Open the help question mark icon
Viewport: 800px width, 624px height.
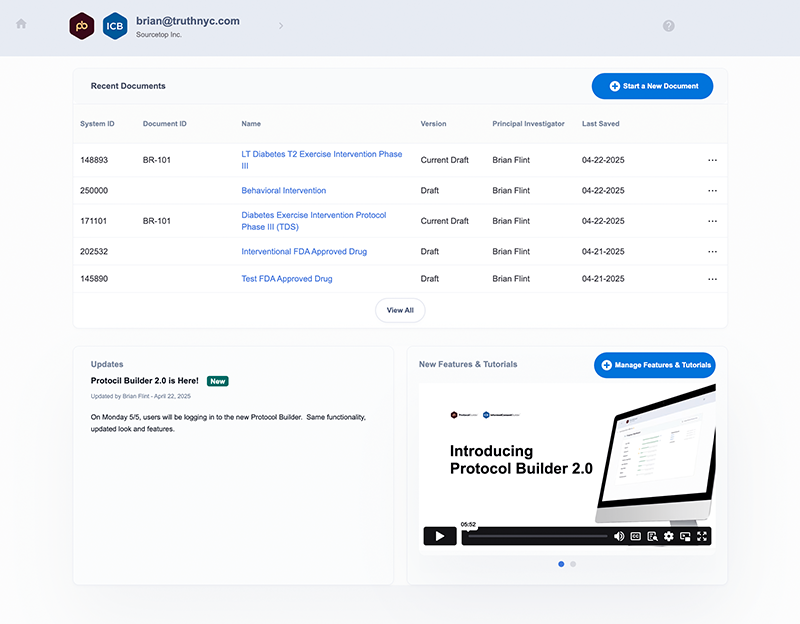click(668, 26)
